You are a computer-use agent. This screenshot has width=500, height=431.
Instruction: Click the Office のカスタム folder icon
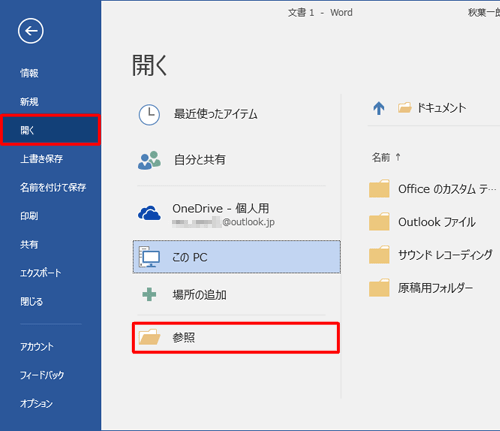[379, 189]
